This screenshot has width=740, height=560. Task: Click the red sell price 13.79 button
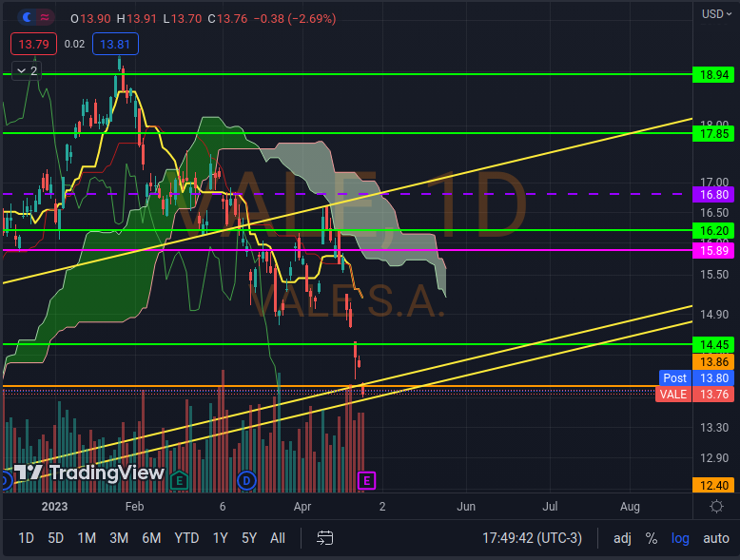(33, 44)
